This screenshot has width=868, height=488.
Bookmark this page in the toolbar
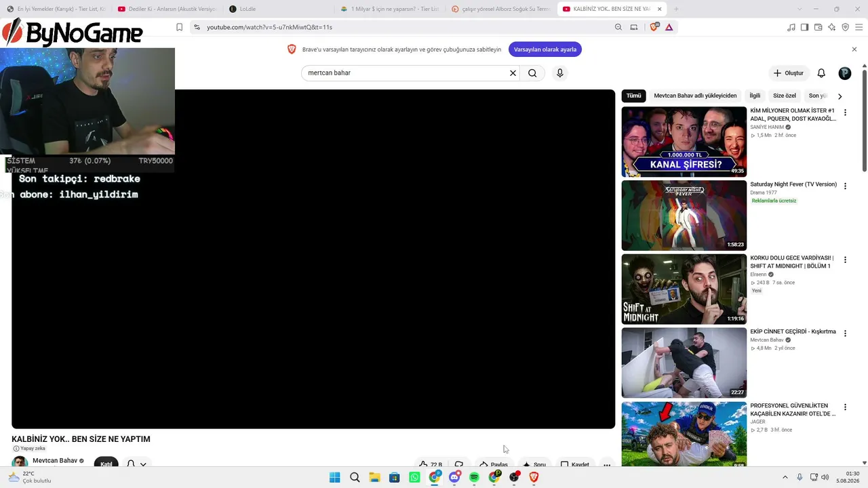point(179,27)
